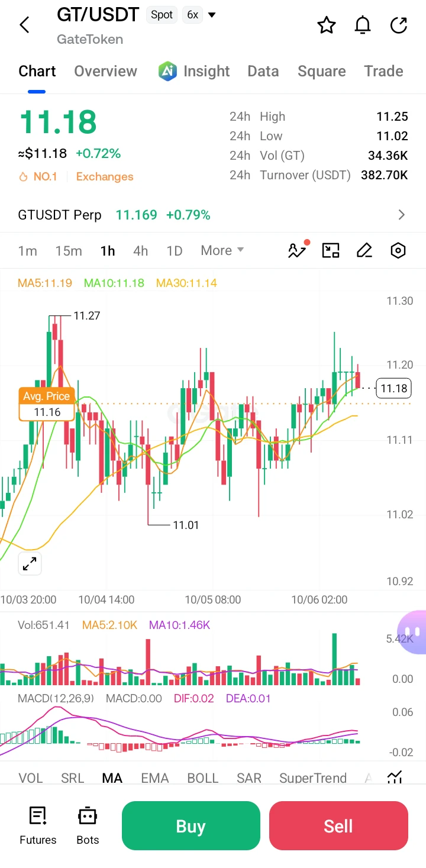Tap the 11.01 low marker on chart
The height and width of the screenshot is (868, 426).
[x=186, y=525]
